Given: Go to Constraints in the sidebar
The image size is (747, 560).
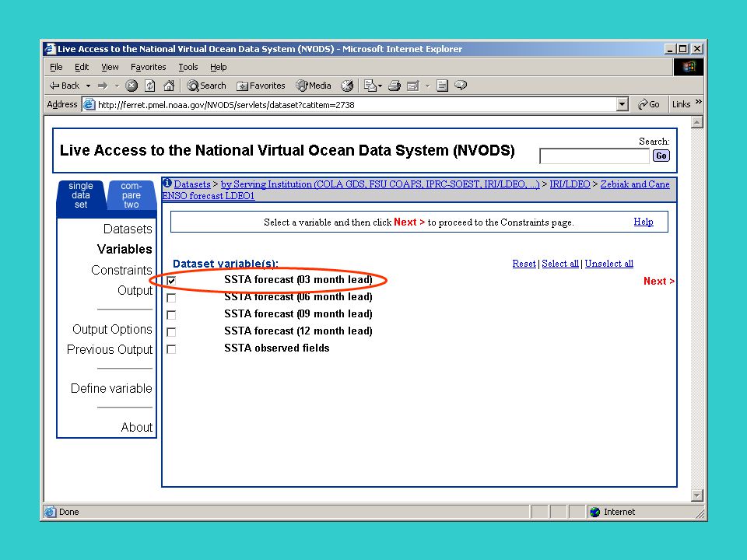Looking at the screenshot, I should [x=121, y=270].
